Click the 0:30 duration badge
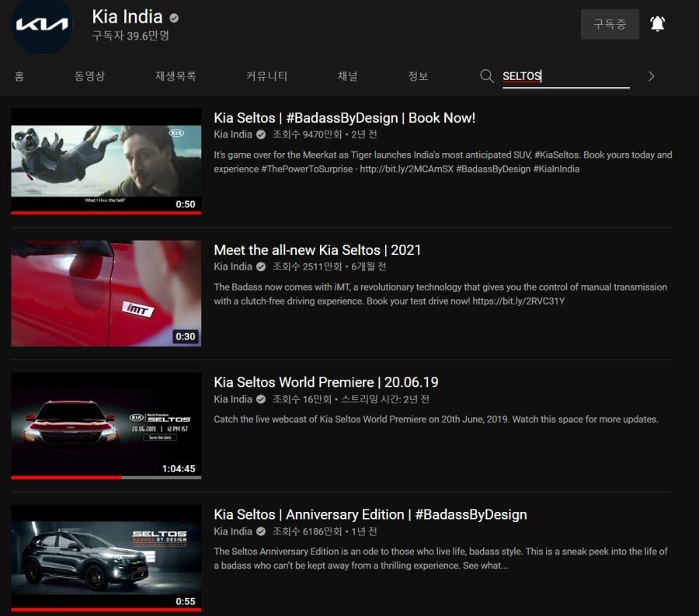 tap(186, 336)
